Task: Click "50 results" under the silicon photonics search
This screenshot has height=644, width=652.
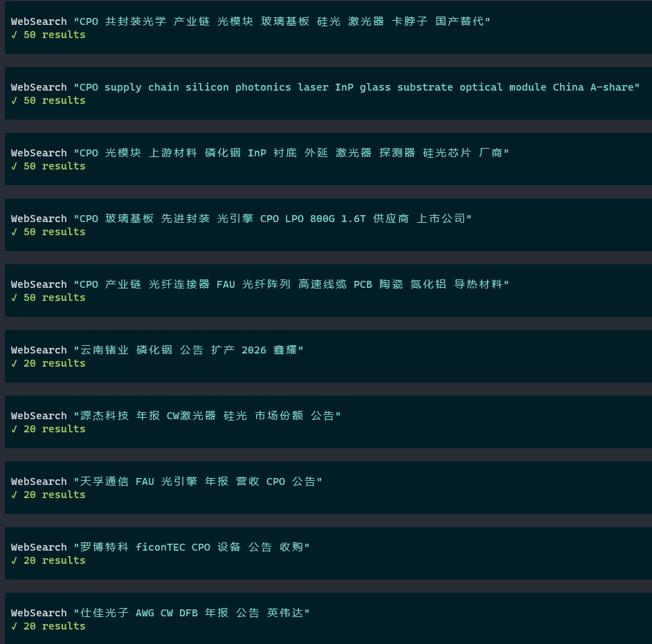Action: [x=55, y=100]
